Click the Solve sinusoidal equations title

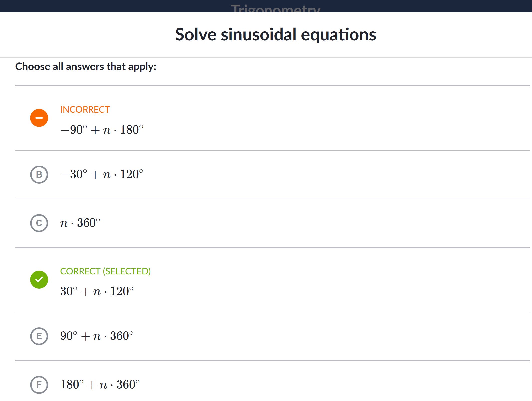[275, 35]
